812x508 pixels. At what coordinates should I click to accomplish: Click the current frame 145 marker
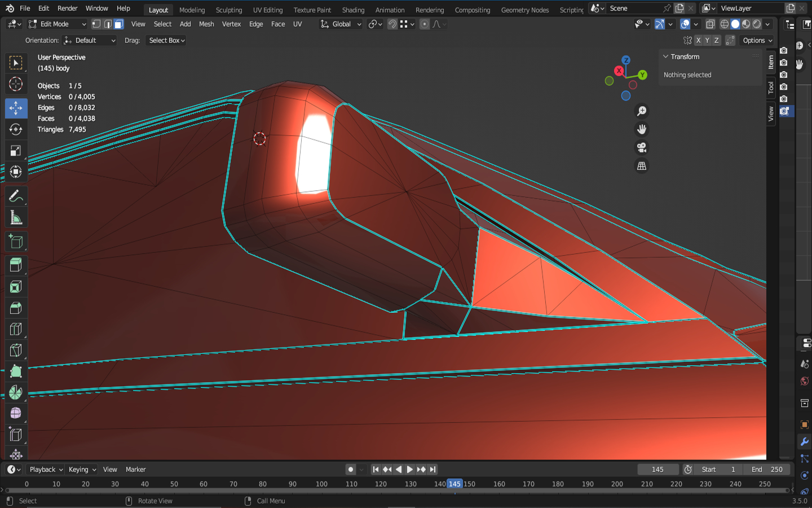(454, 484)
